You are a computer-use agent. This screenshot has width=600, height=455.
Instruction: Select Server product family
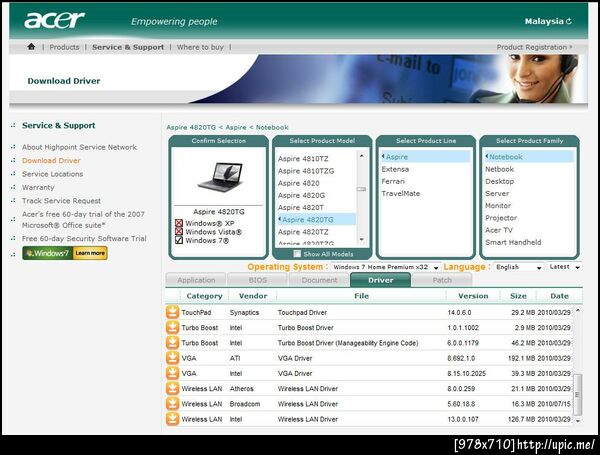[x=497, y=194]
